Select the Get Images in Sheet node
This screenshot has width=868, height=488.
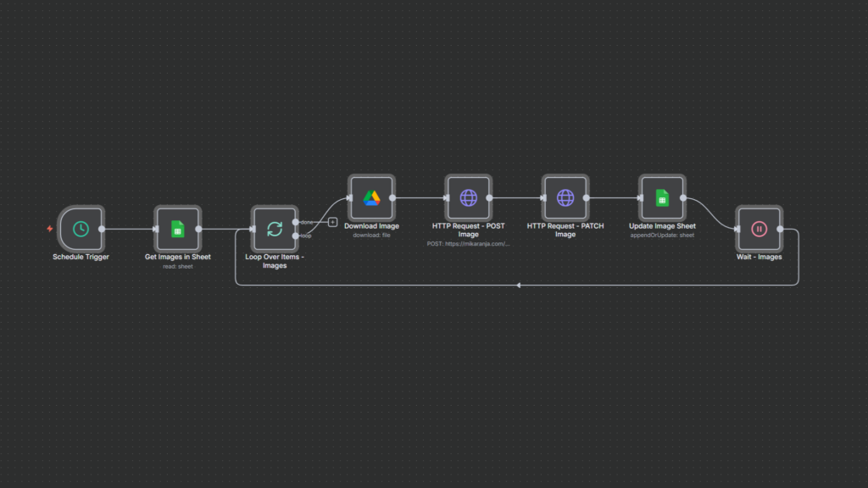[178, 230]
